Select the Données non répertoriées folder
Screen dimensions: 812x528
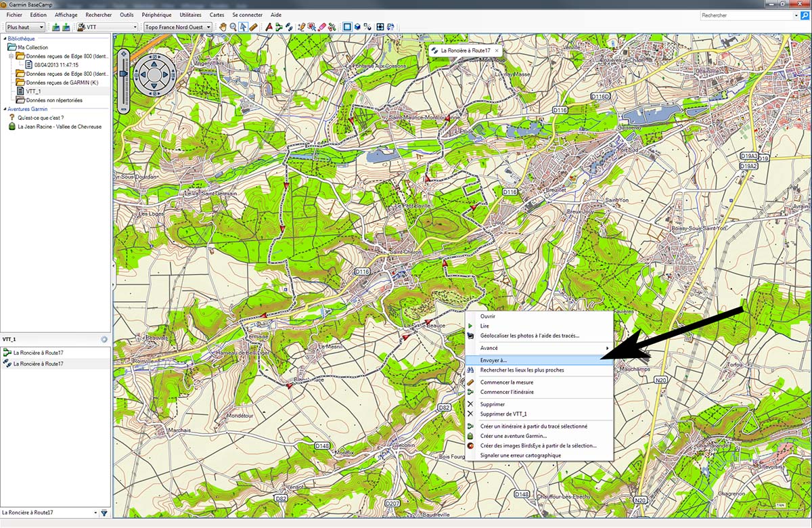point(54,100)
